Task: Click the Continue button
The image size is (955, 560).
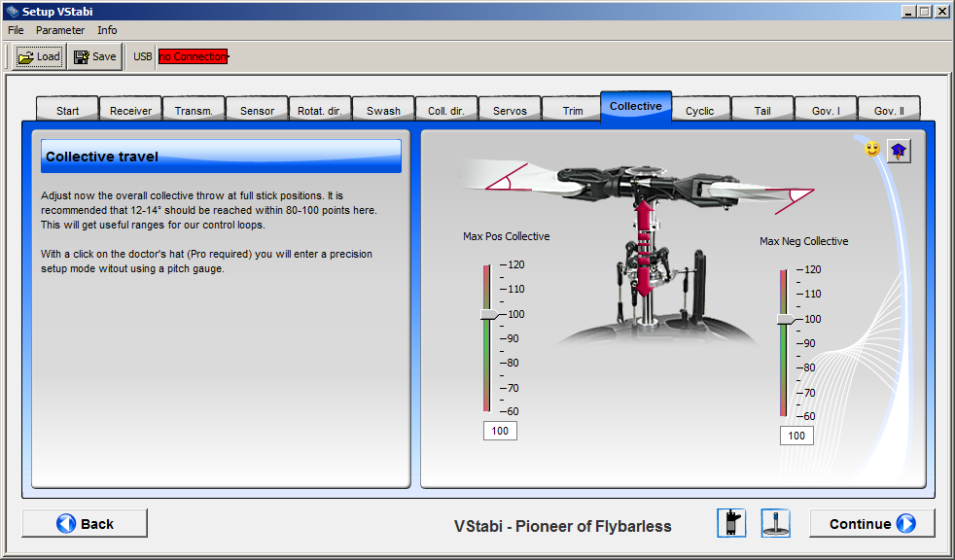Action: 872,523
